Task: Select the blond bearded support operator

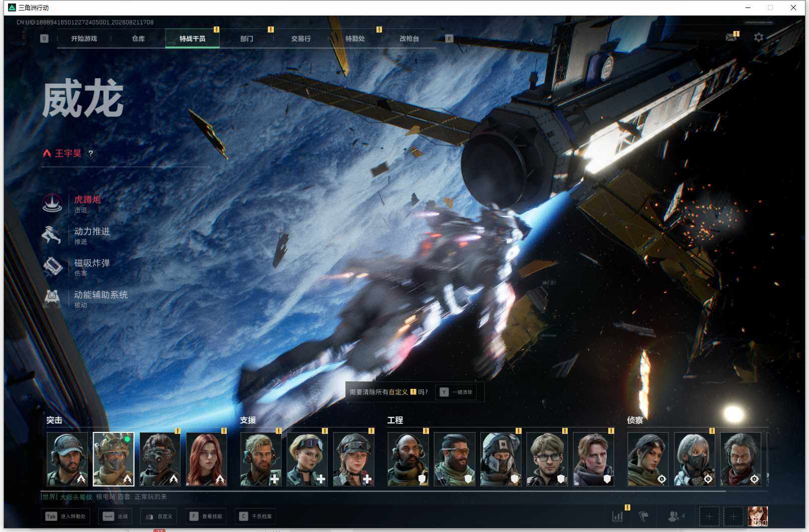Action: tap(261, 459)
